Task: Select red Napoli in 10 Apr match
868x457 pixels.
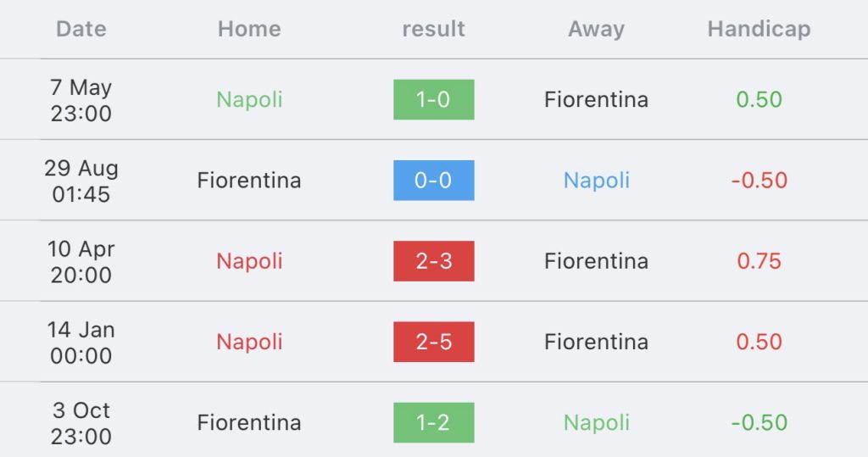Action: click(x=249, y=261)
